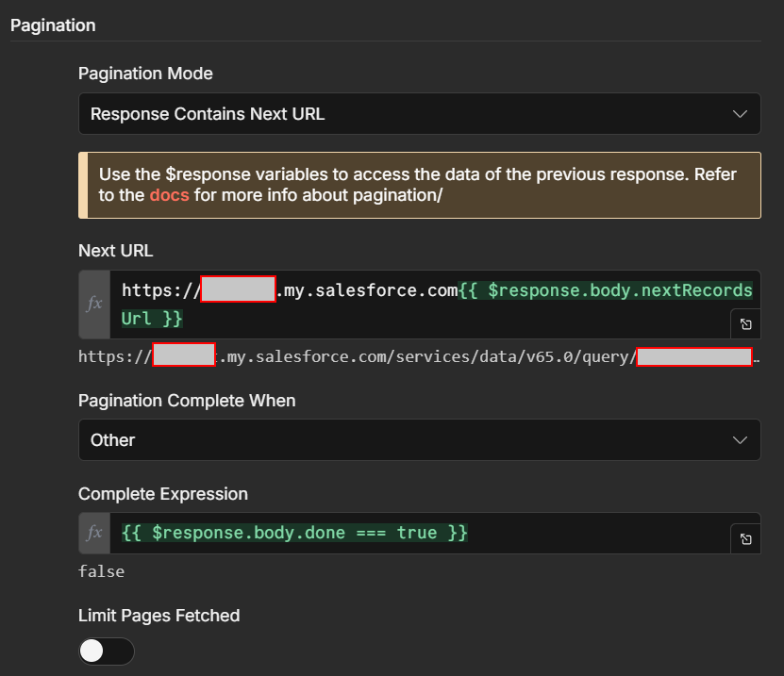Click into the Next URL input field

point(425,304)
